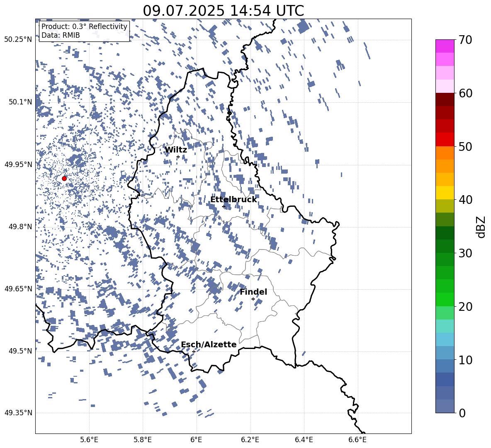This screenshot has width=491, height=448.
Task: Pick the magenta swatch atop the colorbar
Action: coord(445,46)
